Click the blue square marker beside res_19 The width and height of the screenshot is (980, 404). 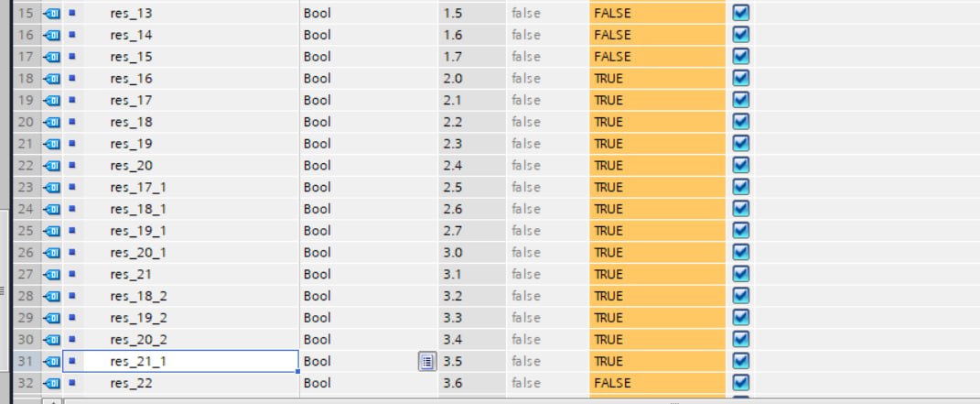pyautogui.click(x=72, y=143)
